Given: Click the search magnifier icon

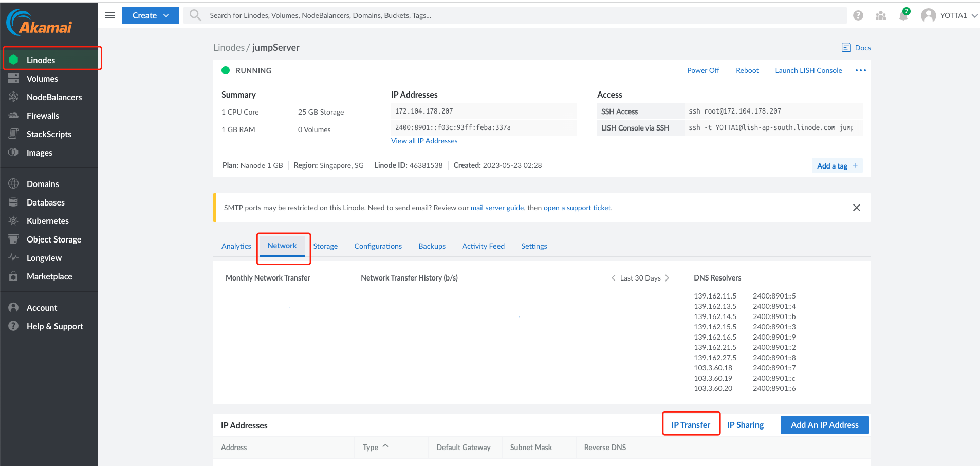Looking at the screenshot, I should (x=195, y=15).
